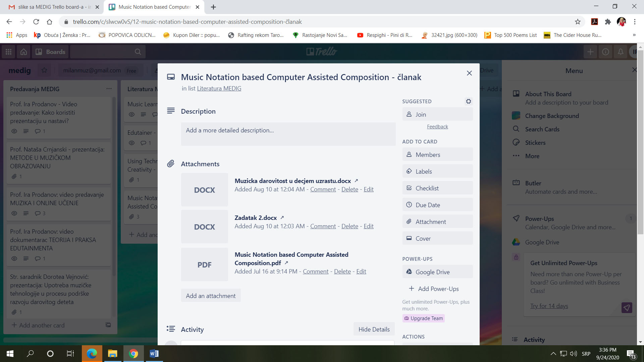
Task: Open notifications bell icon
Action: pos(621,52)
